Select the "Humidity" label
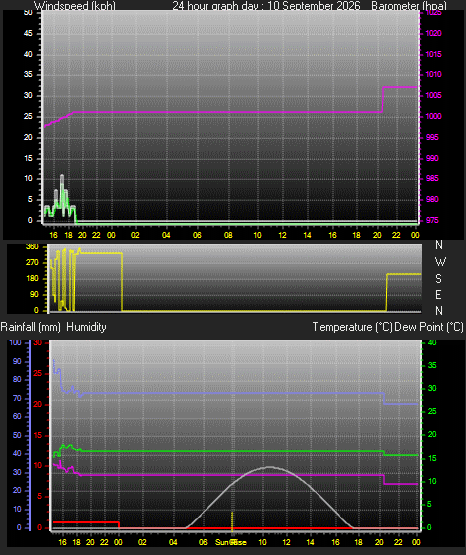 86,327
